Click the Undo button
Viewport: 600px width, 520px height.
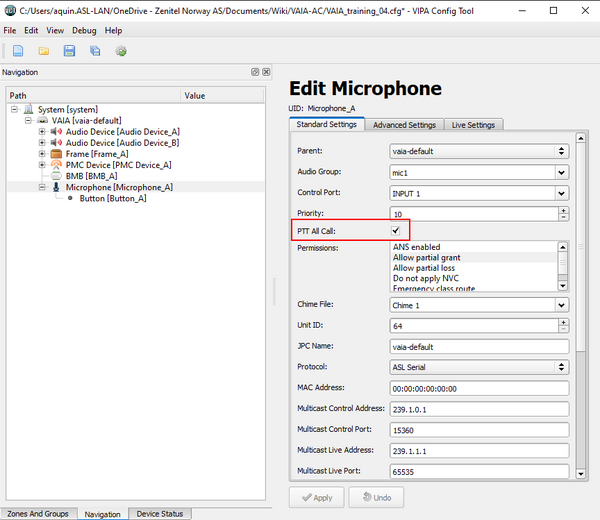point(375,497)
